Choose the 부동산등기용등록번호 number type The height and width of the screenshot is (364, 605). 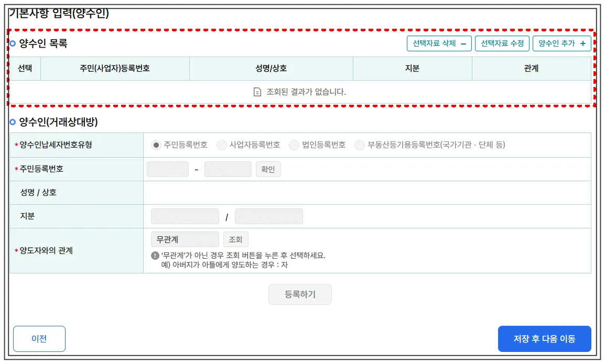360,146
